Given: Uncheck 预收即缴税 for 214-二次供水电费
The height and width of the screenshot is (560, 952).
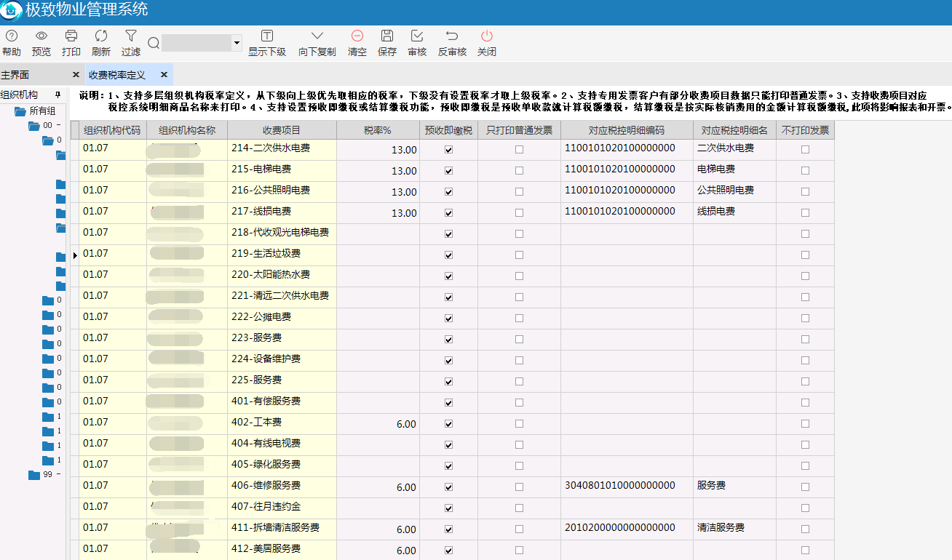Looking at the screenshot, I should pos(448,150).
